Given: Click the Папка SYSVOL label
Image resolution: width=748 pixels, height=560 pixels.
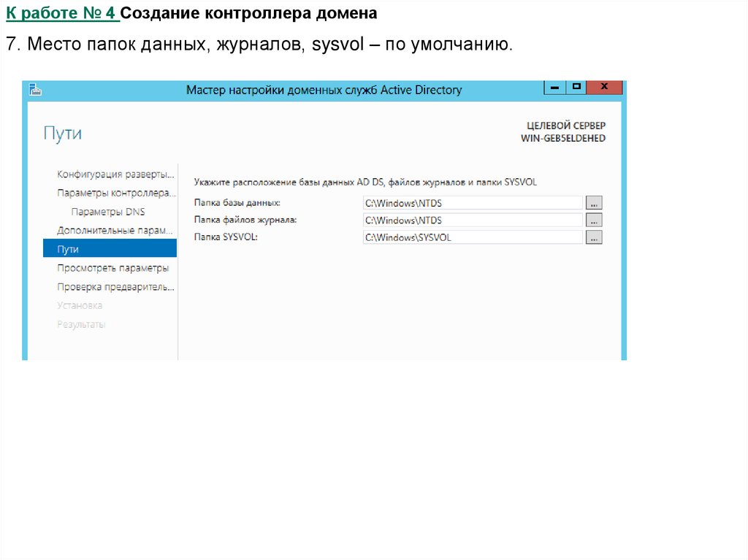Looking at the screenshot, I should pyautogui.click(x=226, y=237).
